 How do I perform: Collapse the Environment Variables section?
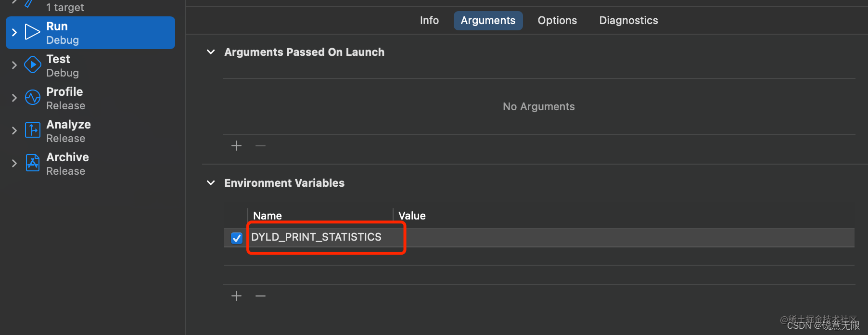[x=211, y=183]
